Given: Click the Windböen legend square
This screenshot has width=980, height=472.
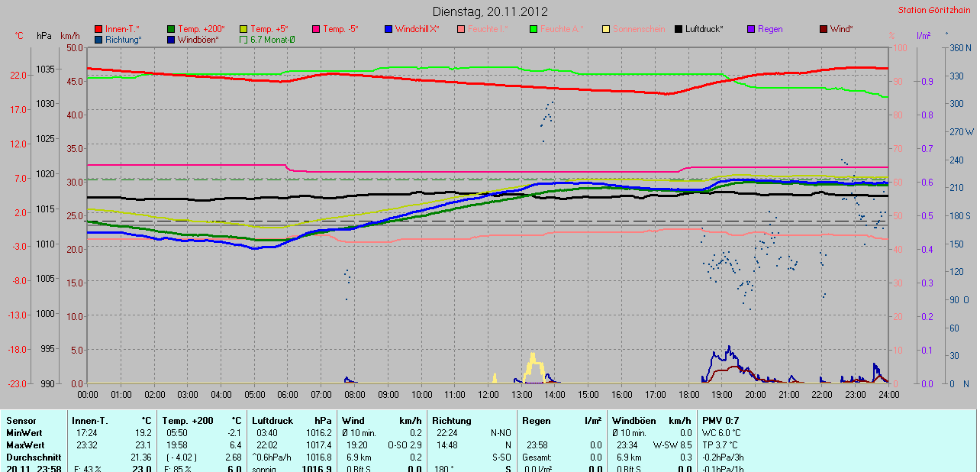Looking at the screenshot, I should tap(171, 40).
